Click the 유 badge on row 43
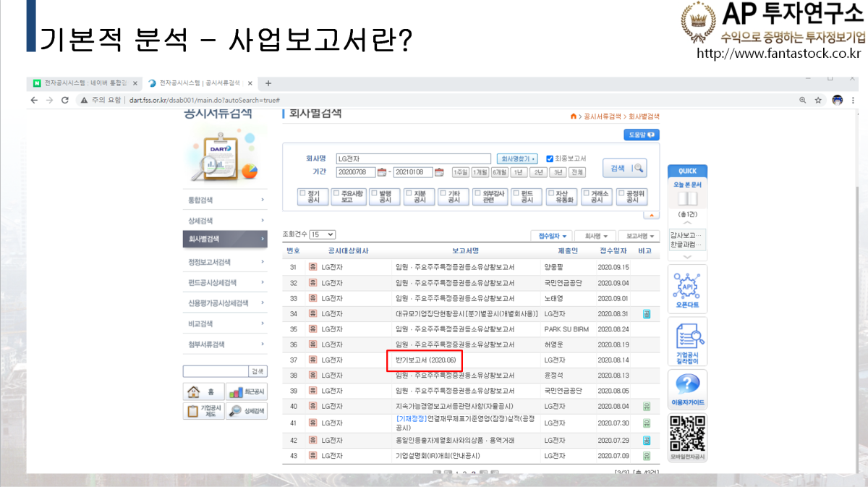This screenshot has height=487, width=868. 647,456
